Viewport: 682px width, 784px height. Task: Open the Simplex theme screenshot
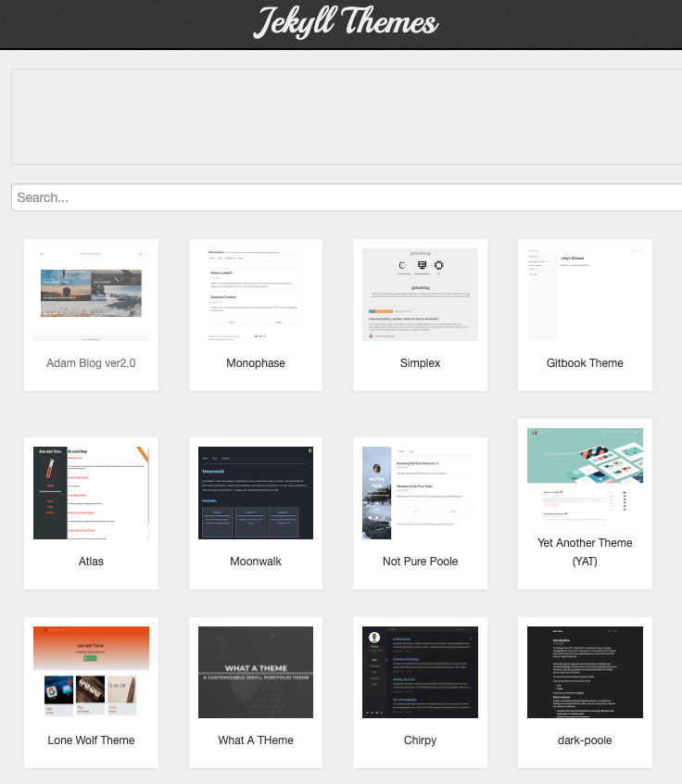point(420,295)
